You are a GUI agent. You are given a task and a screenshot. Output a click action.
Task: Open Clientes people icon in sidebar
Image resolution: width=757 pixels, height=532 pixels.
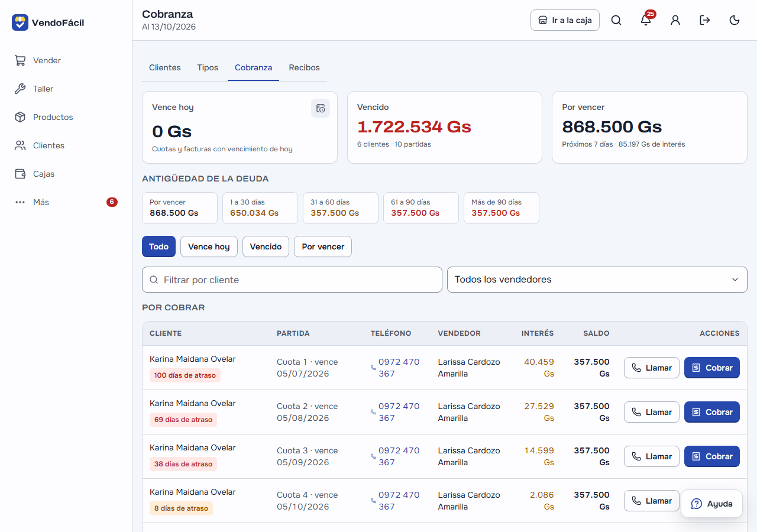pos(20,145)
